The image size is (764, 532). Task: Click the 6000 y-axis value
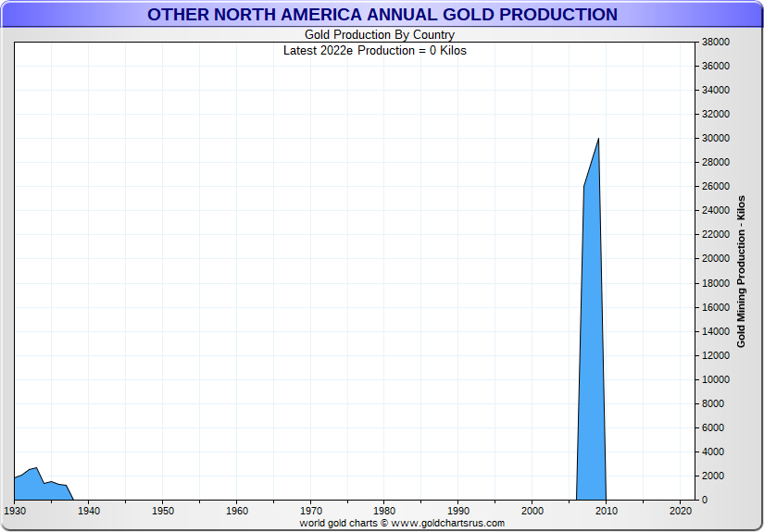click(713, 427)
